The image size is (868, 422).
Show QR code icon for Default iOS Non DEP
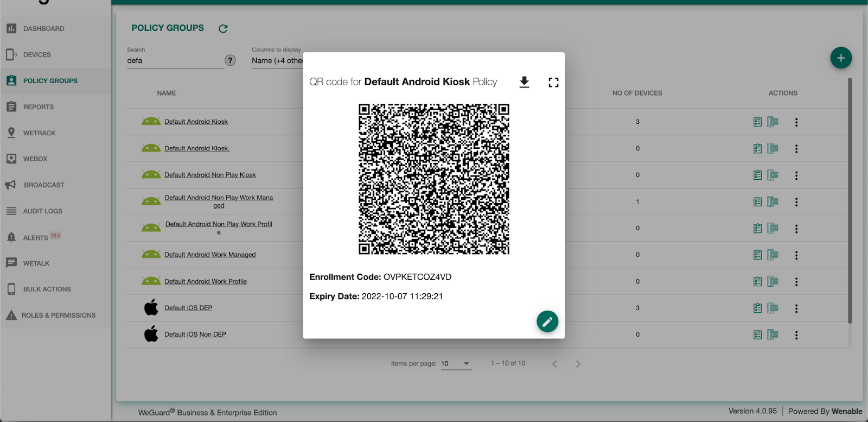(x=773, y=335)
